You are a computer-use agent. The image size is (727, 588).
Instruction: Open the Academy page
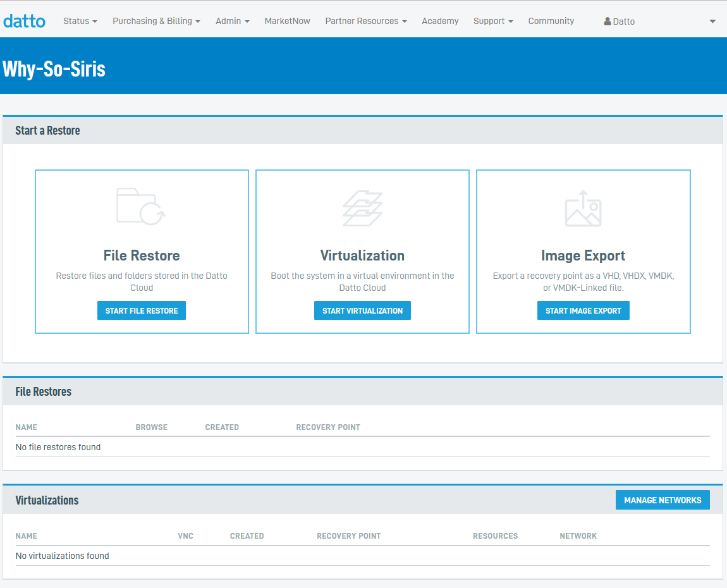point(440,21)
